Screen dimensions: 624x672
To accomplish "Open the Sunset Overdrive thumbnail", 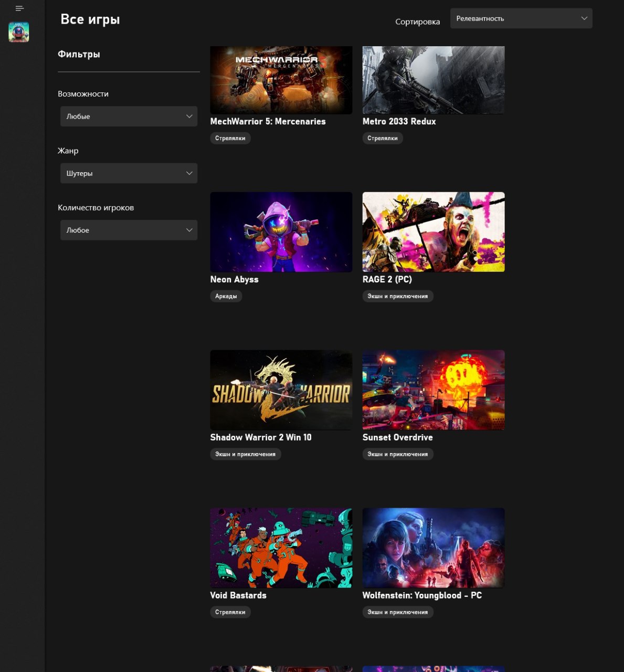I will point(433,390).
